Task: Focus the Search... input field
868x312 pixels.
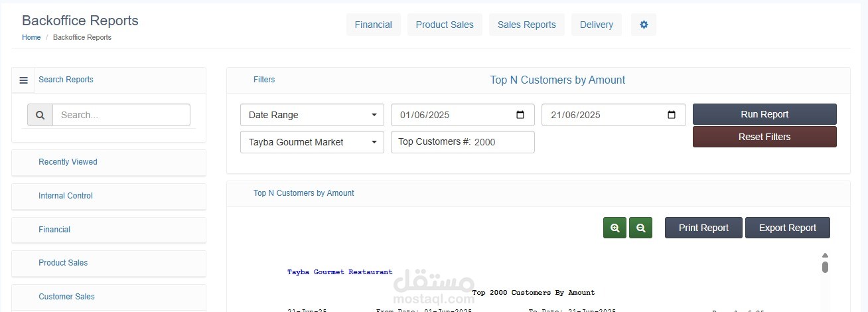Action: click(x=121, y=115)
